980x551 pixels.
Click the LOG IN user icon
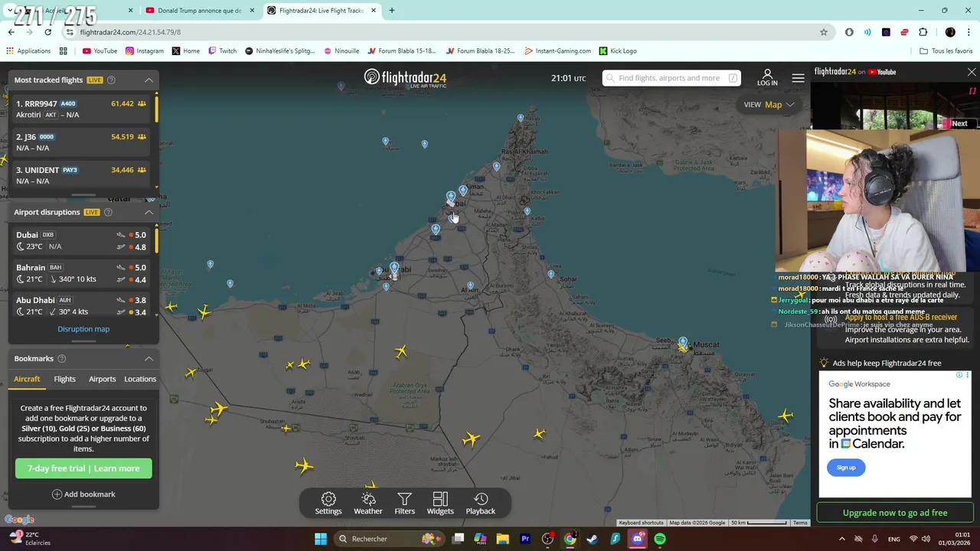pos(767,77)
